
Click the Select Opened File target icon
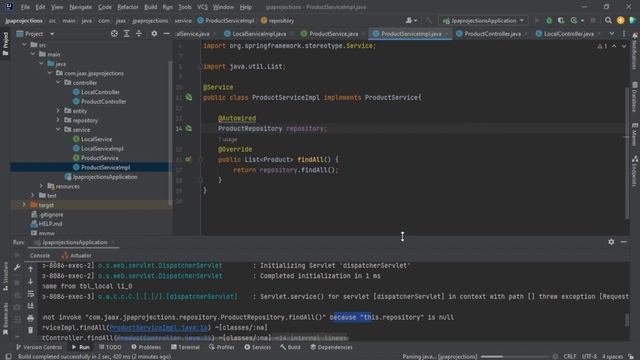[114, 34]
